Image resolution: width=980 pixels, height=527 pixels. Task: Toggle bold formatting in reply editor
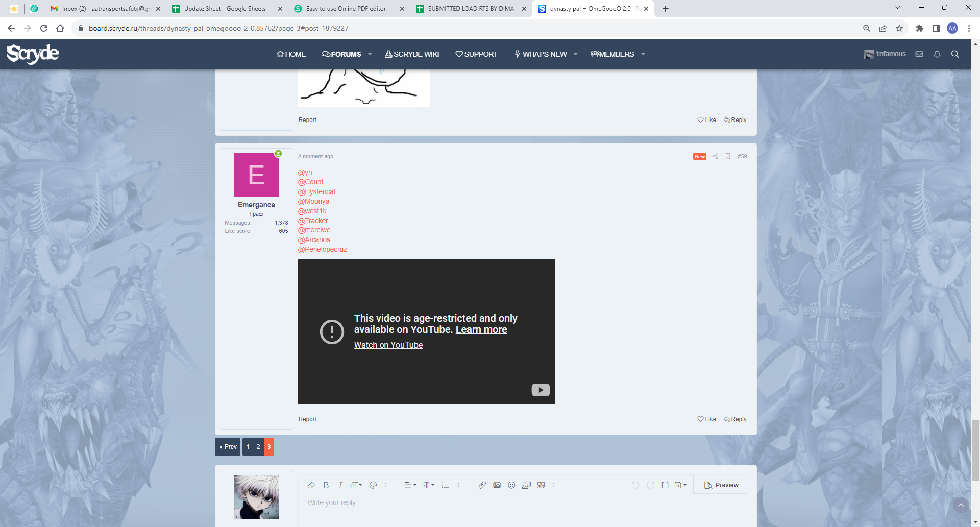point(326,485)
